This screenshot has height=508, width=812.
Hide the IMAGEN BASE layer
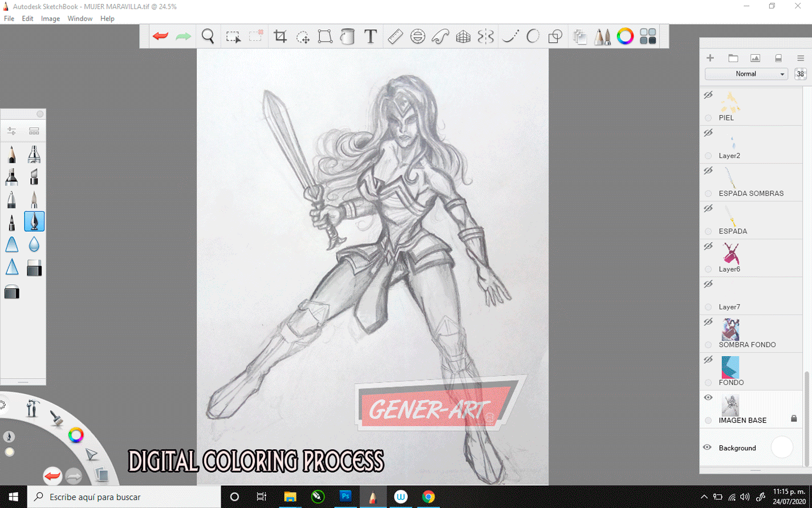point(708,397)
